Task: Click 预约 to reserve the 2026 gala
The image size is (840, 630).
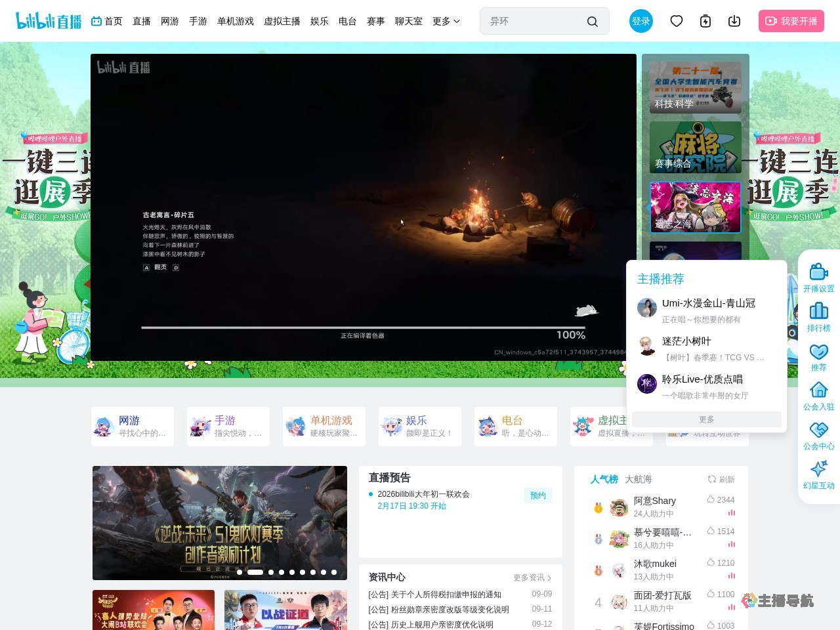Action: pyautogui.click(x=538, y=495)
